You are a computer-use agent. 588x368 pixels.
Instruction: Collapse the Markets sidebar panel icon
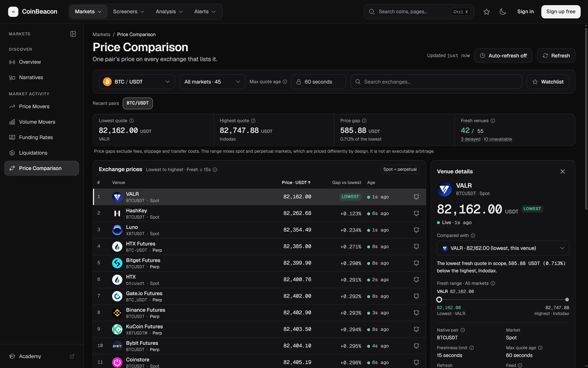(x=73, y=34)
